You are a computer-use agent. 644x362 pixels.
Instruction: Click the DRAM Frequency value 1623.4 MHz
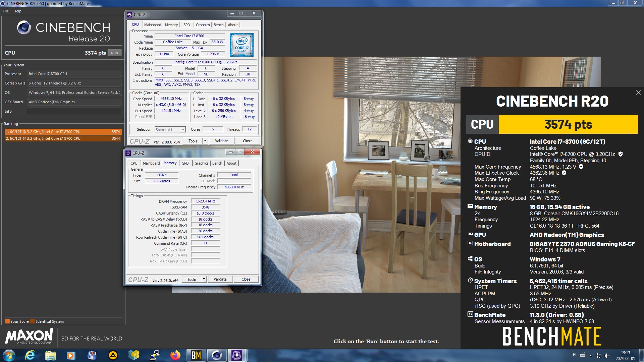point(205,201)
